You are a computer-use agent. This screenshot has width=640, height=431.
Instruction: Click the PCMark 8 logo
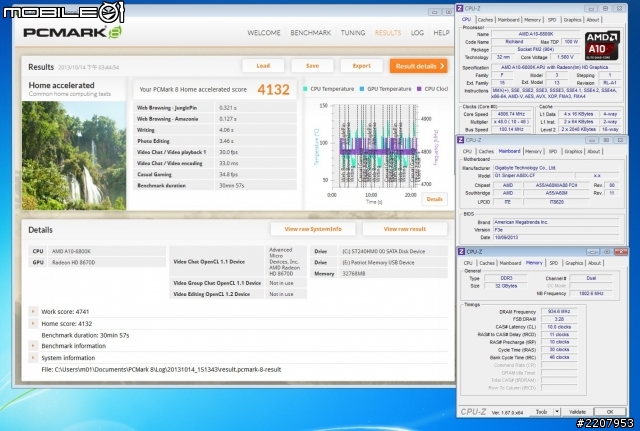pos(72,32)
